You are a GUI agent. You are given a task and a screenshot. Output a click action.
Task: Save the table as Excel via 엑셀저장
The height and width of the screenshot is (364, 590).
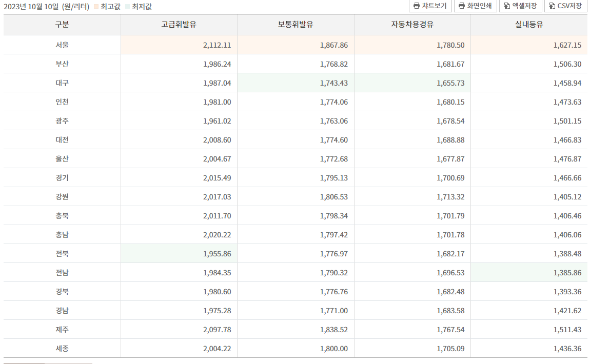pos(521,6)
